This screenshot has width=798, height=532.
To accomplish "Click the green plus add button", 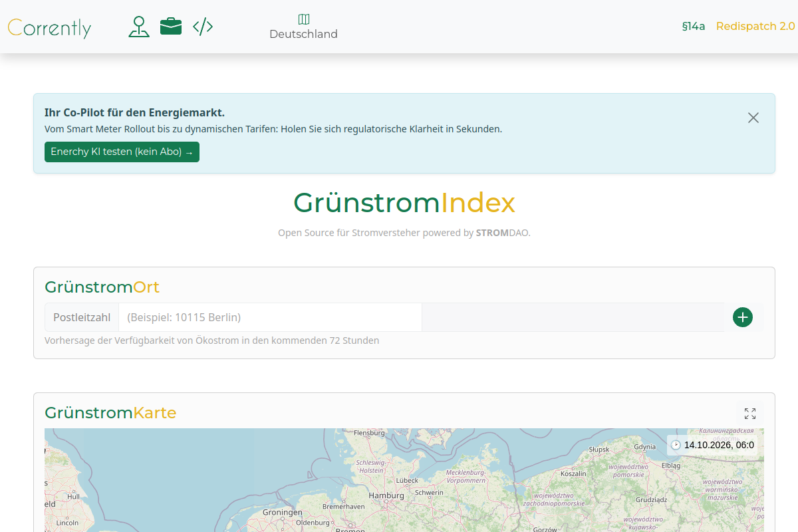I will click(743, 317).
